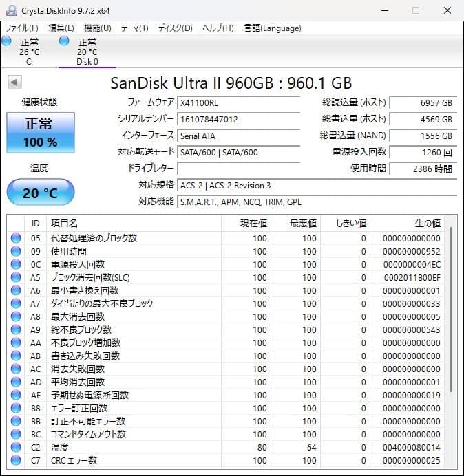Viewport: 464px width, 476px height.
Task: Click status icon for attribute AB row
Action: 16,356
